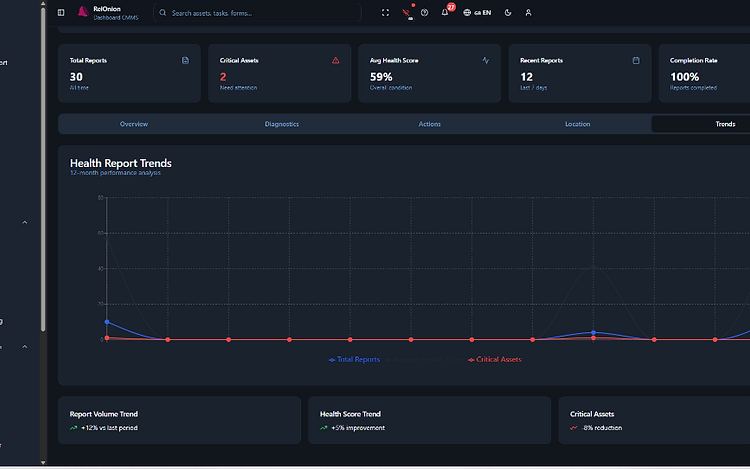Switch to the Diagnostics tab
This screenshot has width=750, height=469.
pyautogui.click(x=282, y=124)
